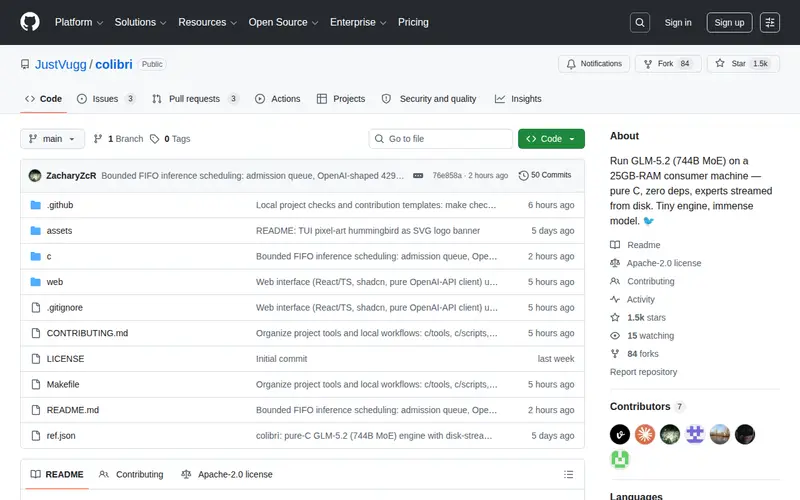The height and width of the screenshot is (500, 800).
Task: Click the Makefile file icon
Action: pos(35,384)
